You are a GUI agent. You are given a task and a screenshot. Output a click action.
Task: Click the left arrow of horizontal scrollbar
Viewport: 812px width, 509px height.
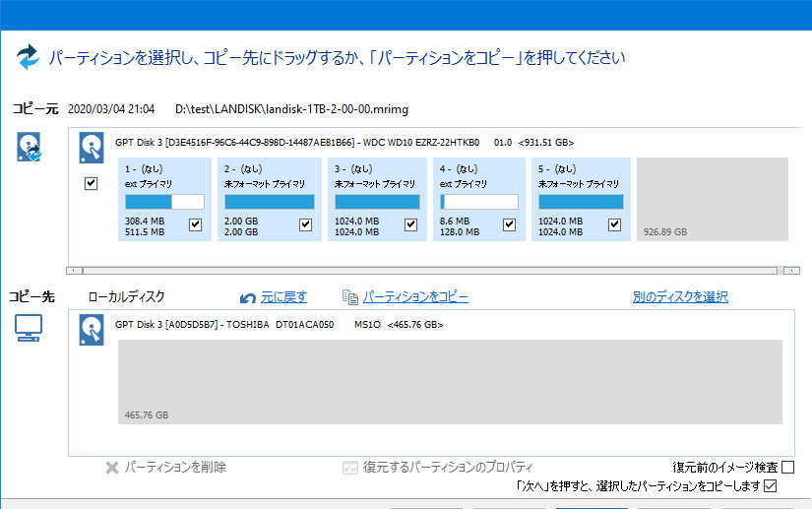(74, 270)
